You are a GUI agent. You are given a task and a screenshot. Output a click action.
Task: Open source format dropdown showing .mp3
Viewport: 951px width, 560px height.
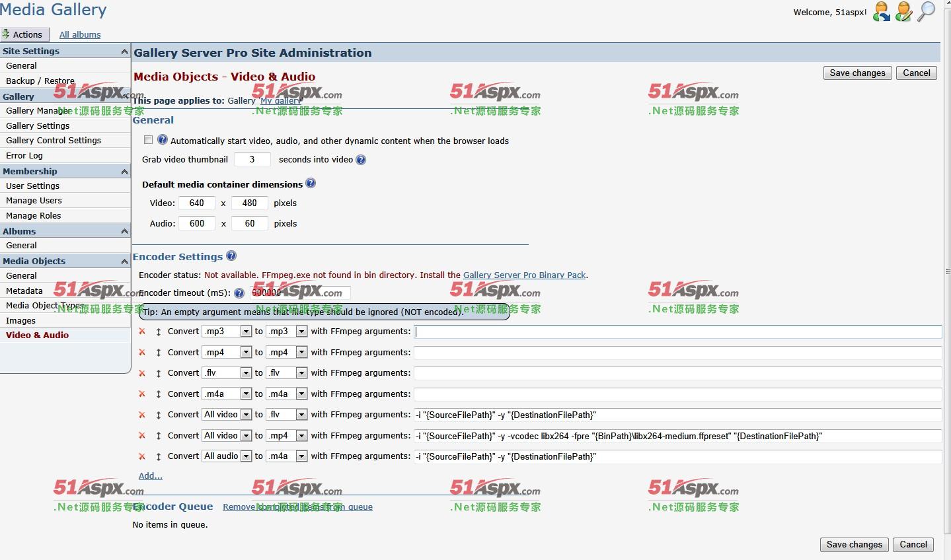pyautogui.click(x=227, y=332)
